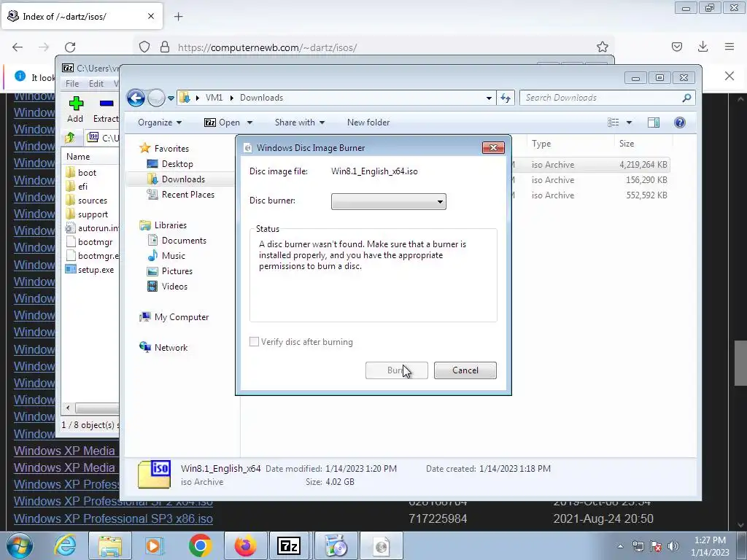The width and height of the screenshot is (747, 560).
Task: Click the Change your view icon
Action: point(613,122)
